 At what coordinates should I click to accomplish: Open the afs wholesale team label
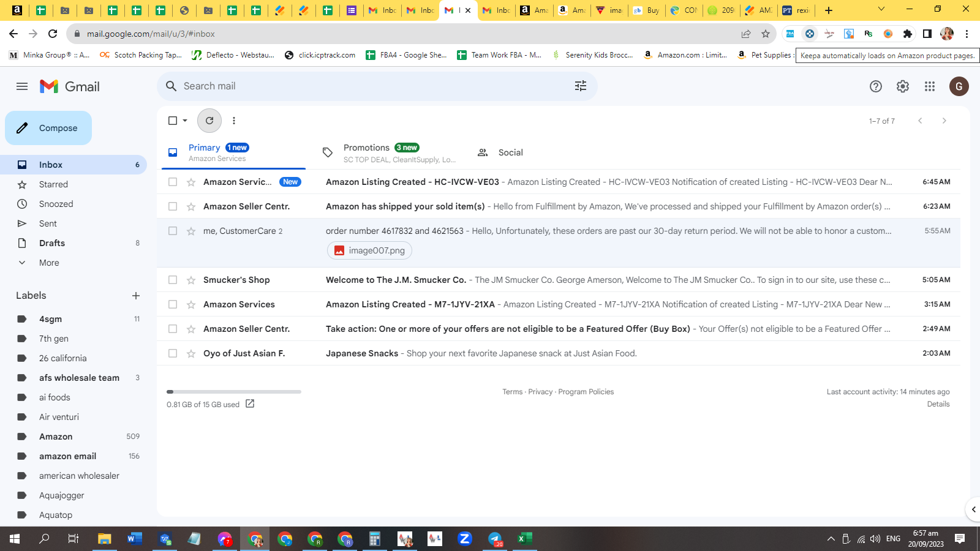pos(73,378)
